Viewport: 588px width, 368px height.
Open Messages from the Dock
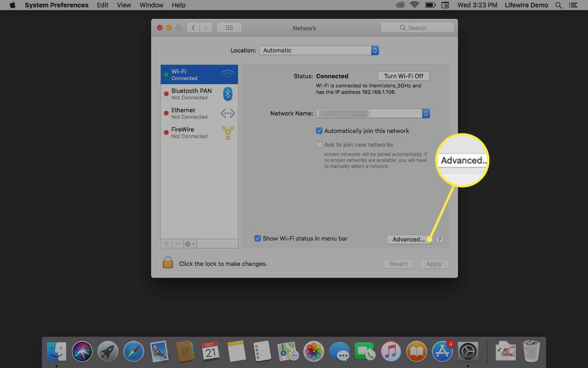[339, 352]
